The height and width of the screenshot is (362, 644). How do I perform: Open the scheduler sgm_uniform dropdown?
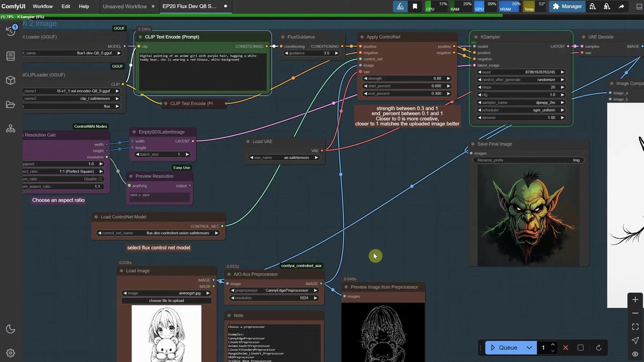click(521, 110)
